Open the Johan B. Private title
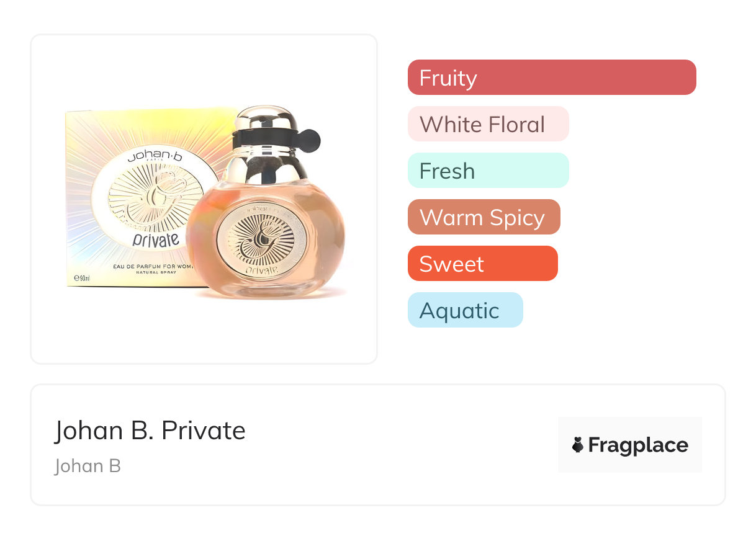This screenshot has height=536, width=756. pos(150,430)
